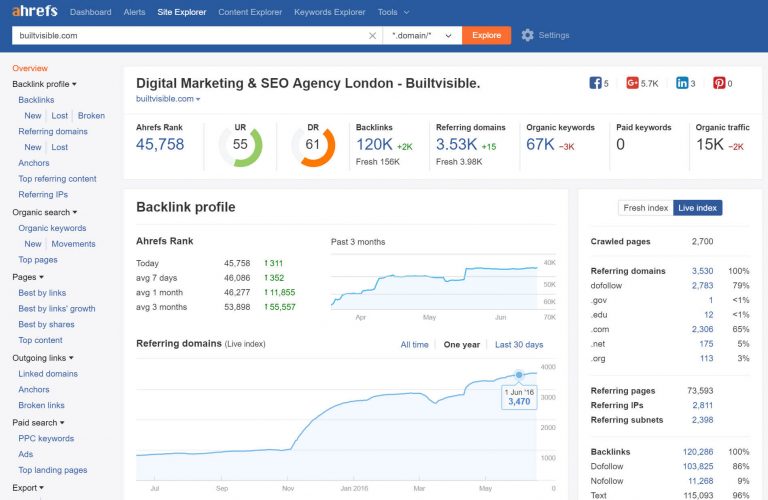This screenshot has width=768, height=500.
Task: Click the UR 55 gauge
Action: click(x=240, y=144)
